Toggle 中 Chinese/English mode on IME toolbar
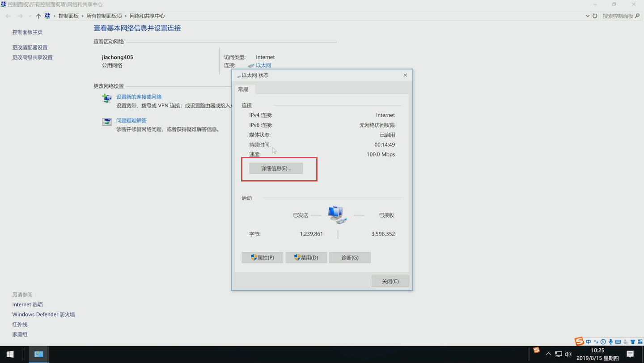644x363 pixels. [589, 342]
